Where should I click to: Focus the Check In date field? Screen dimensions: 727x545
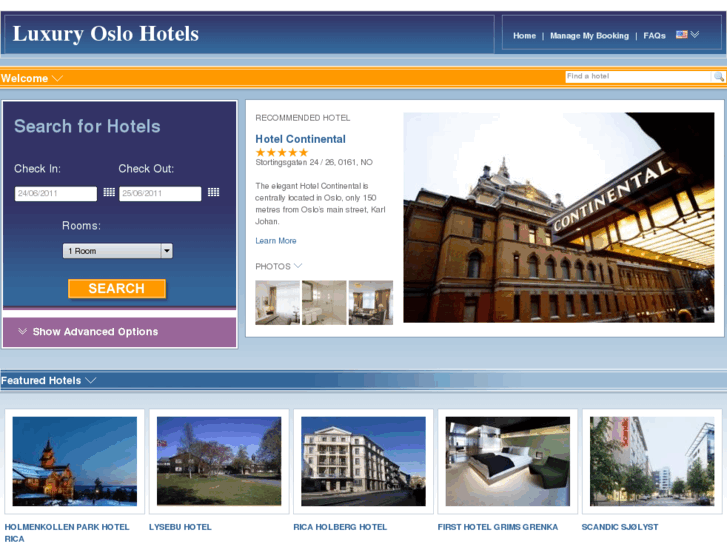(56, 193)
